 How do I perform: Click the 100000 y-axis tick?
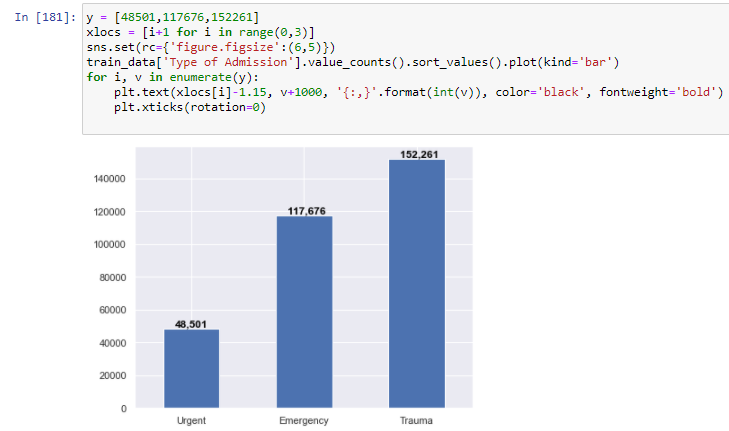click(109, 245)
